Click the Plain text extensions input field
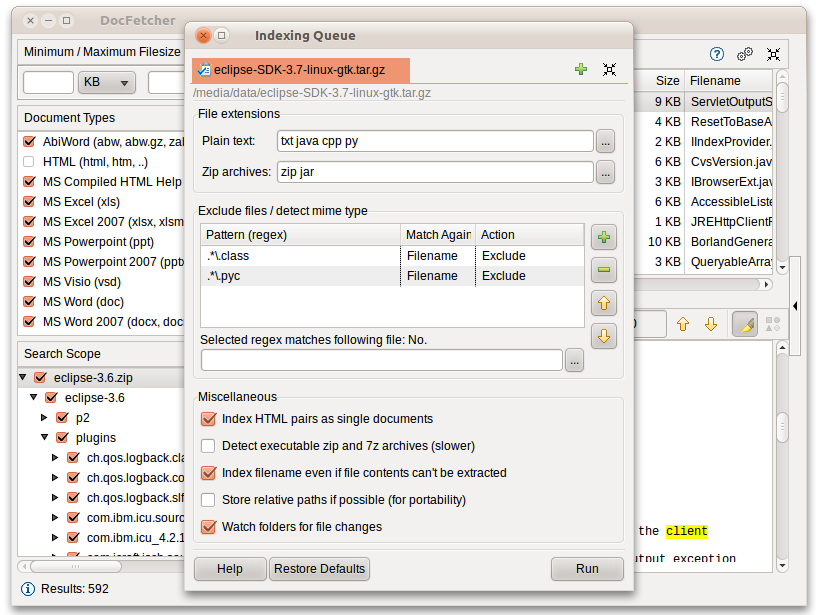820x615 pixels. point(435,141)
